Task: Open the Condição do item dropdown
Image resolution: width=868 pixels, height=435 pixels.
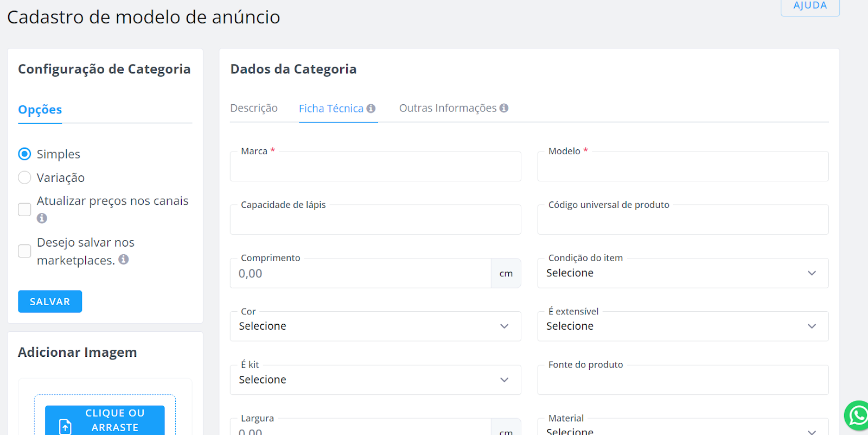Action: [682, 273]
